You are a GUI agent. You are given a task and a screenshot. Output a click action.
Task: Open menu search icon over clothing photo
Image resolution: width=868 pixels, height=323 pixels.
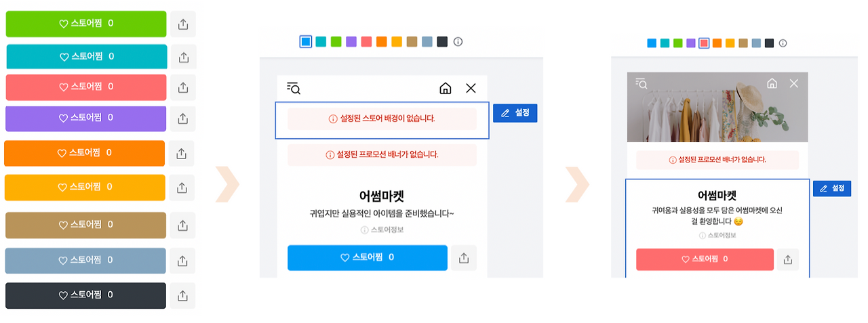coord(642,83)
